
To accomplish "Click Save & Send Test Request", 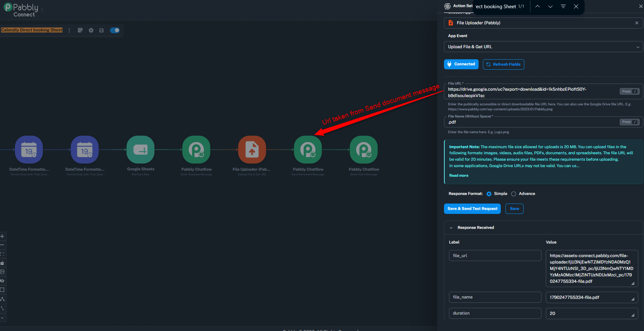I will pos(472,209).
